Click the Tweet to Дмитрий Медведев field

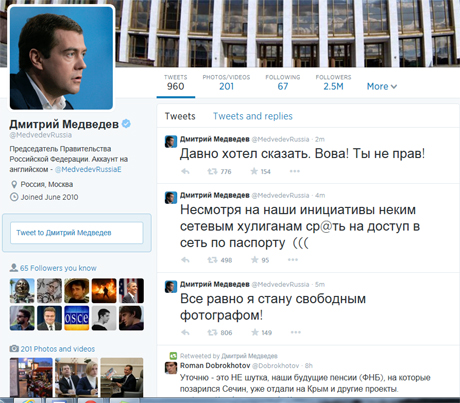(x=77, y=233)
